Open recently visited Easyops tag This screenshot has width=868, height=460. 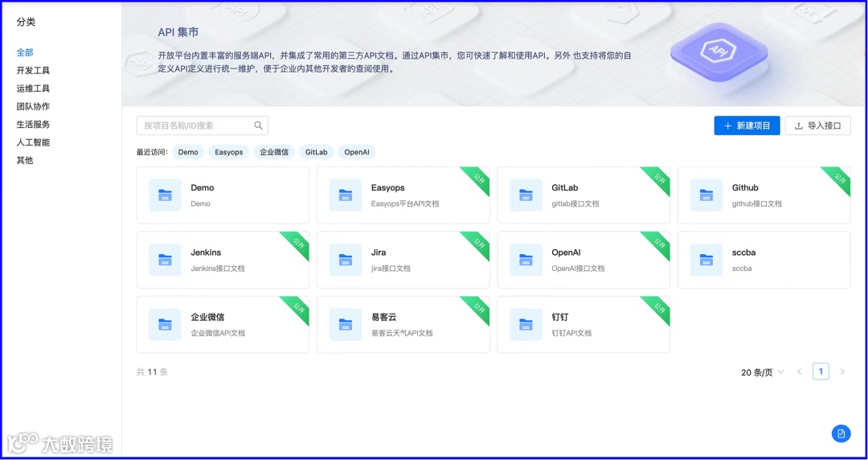[x=229, y=152]
